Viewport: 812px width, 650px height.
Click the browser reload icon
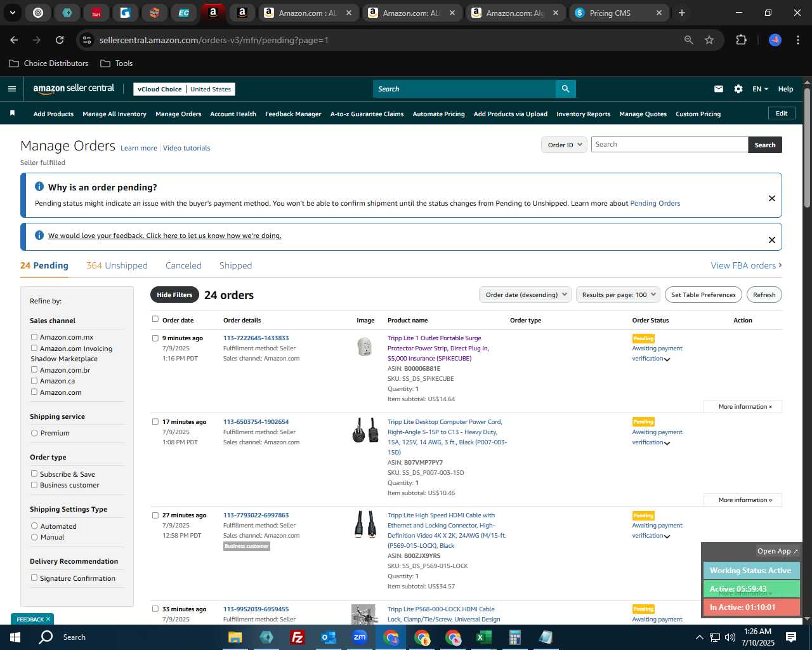[x=60, y=40]
